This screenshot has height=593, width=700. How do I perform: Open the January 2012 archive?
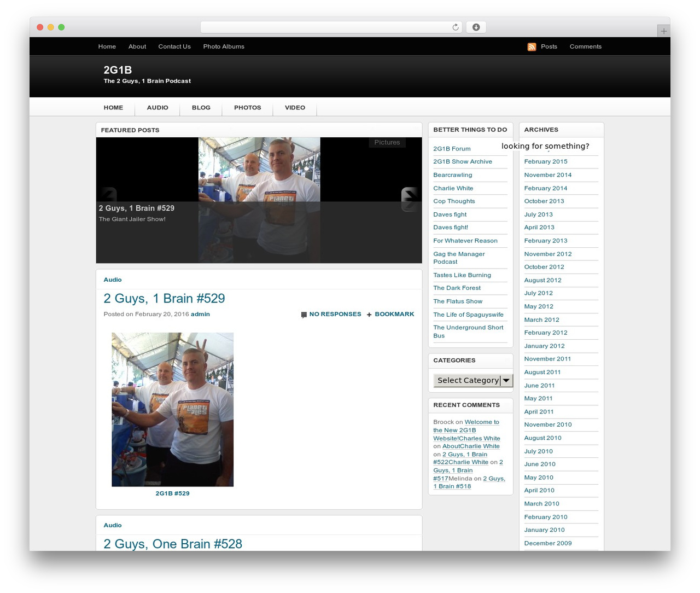click(x=545, y=346)
